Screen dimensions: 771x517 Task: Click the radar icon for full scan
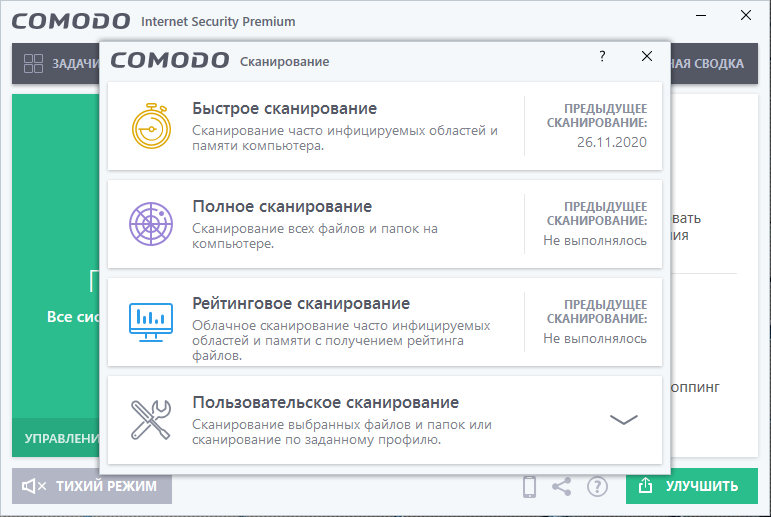point(152,224)
